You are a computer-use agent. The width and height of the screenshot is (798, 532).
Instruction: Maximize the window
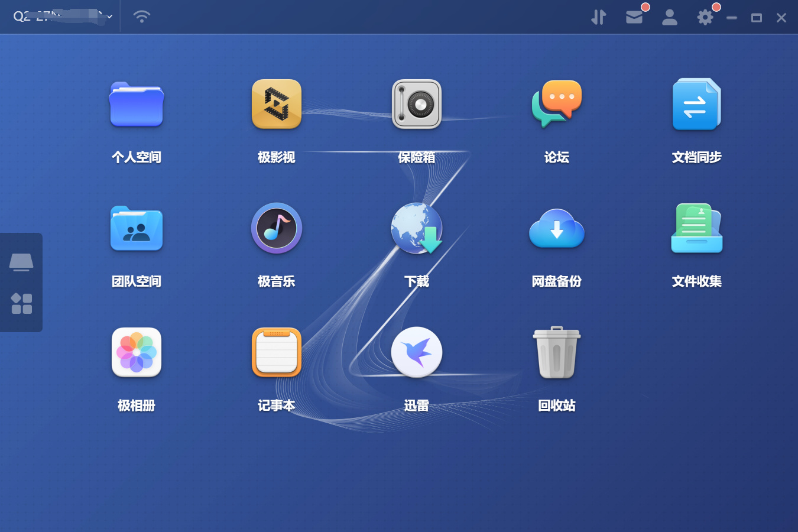point(757,18)
